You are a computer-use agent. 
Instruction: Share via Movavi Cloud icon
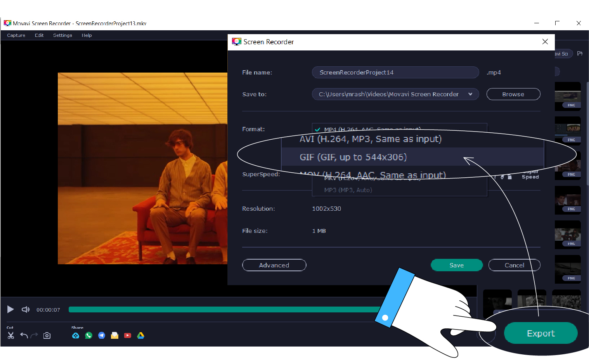coord(76,335)
